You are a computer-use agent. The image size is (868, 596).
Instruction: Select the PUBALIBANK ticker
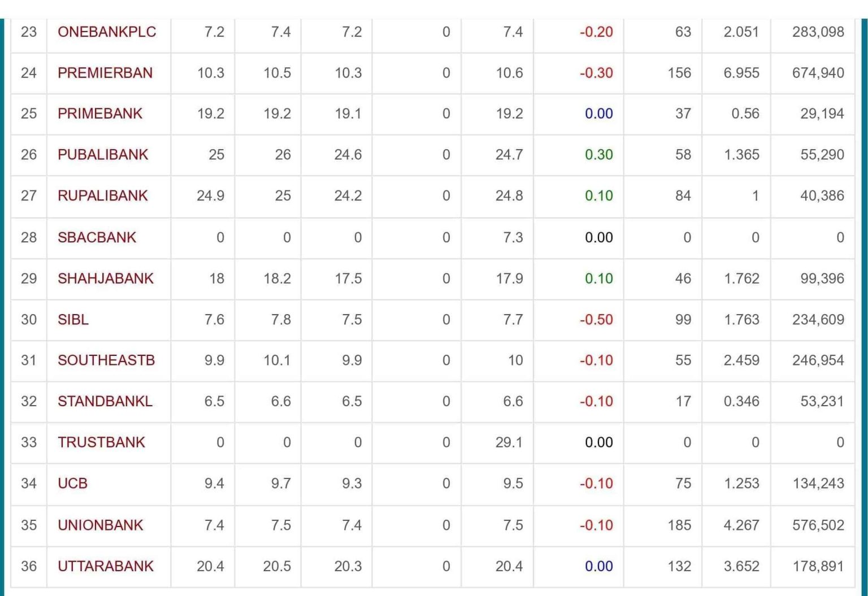point(103,155)
